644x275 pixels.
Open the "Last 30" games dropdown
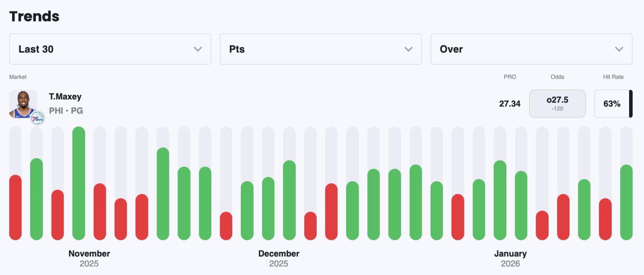pyautogui.click(x=110, y=49)
